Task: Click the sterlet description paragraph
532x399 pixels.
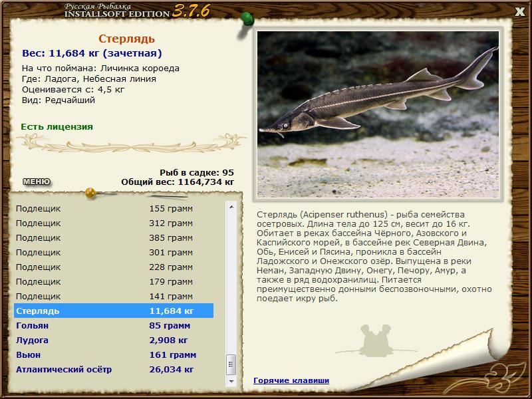Action: 374,257
